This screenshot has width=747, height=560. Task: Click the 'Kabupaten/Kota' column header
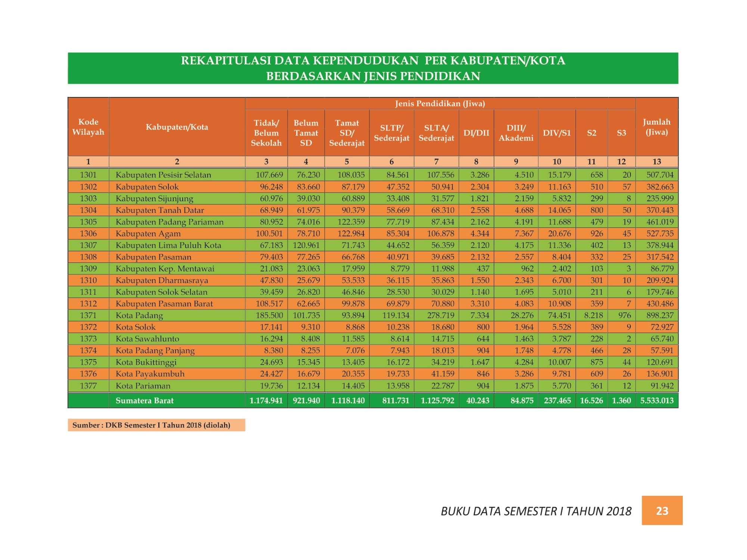[x=177, y=127]
